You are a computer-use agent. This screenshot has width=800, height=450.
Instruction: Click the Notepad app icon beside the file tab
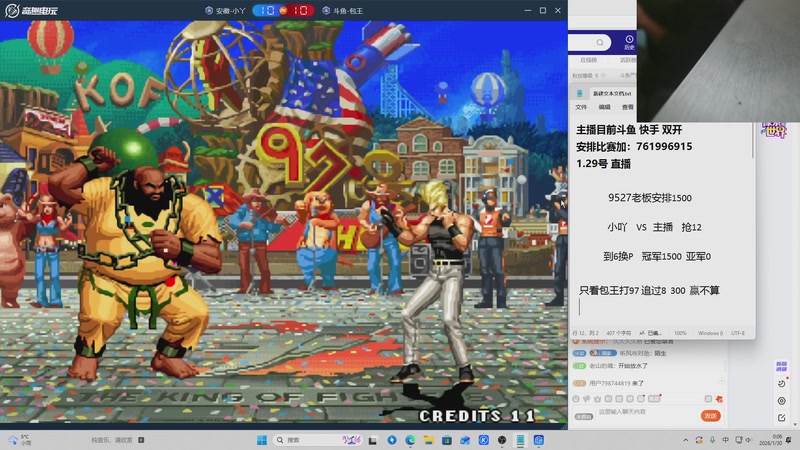(x=580, y=93)
